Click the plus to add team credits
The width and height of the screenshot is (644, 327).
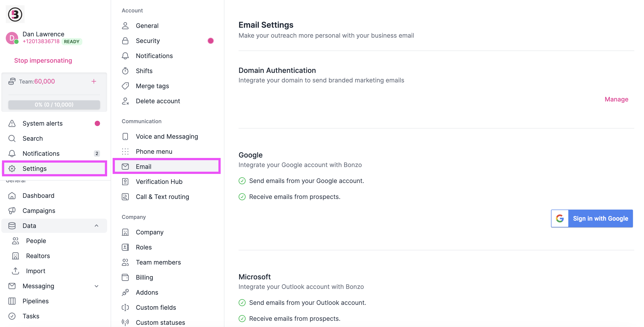[x=94, y=81]
